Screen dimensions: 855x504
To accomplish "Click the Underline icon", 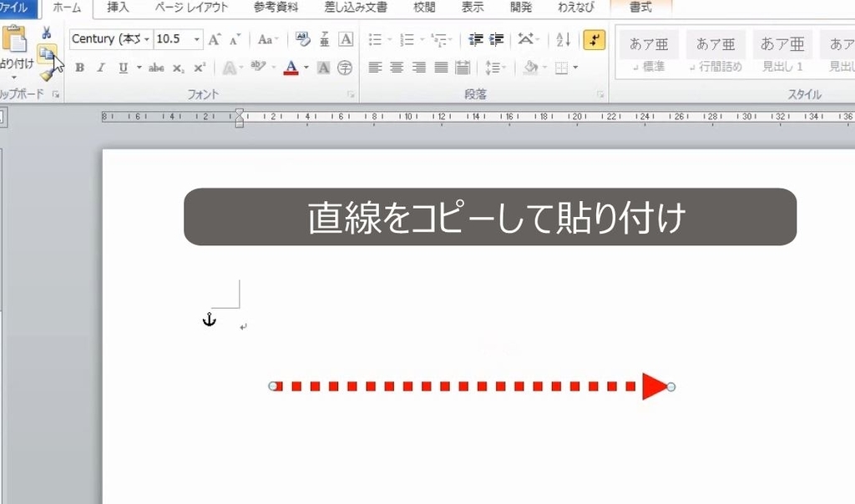I will click(x=122, y=68).
